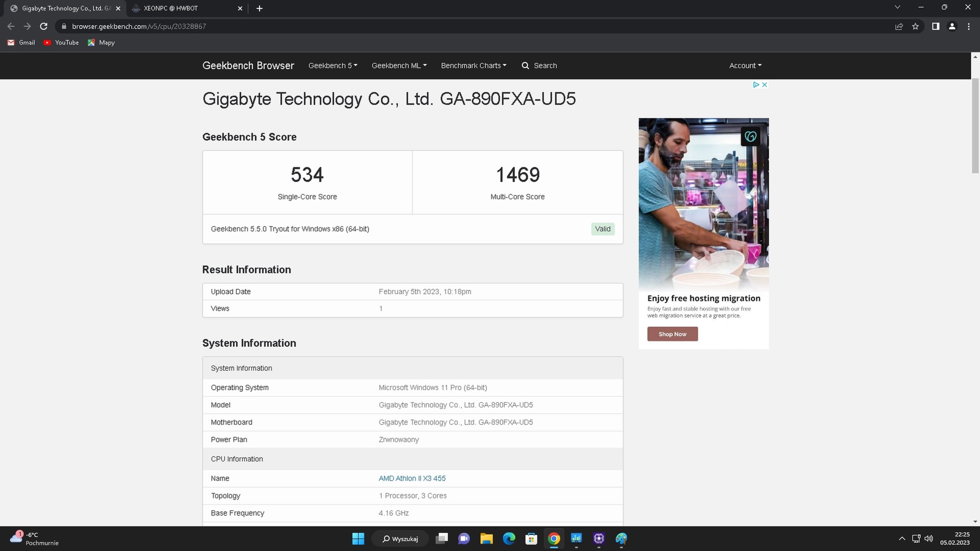Image resolution: width=980 pixels, height=551 pixels.
Task: Bookmark this page with the star icon
Action: pos(915,27)
